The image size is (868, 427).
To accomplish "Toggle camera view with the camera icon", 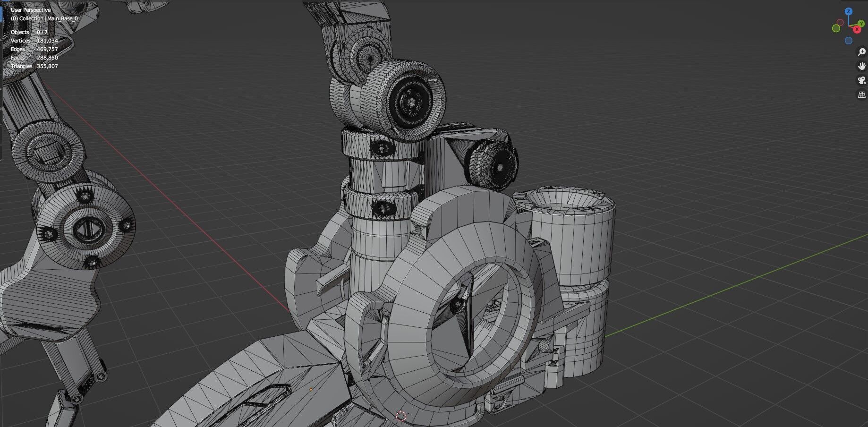I will 861,80.
